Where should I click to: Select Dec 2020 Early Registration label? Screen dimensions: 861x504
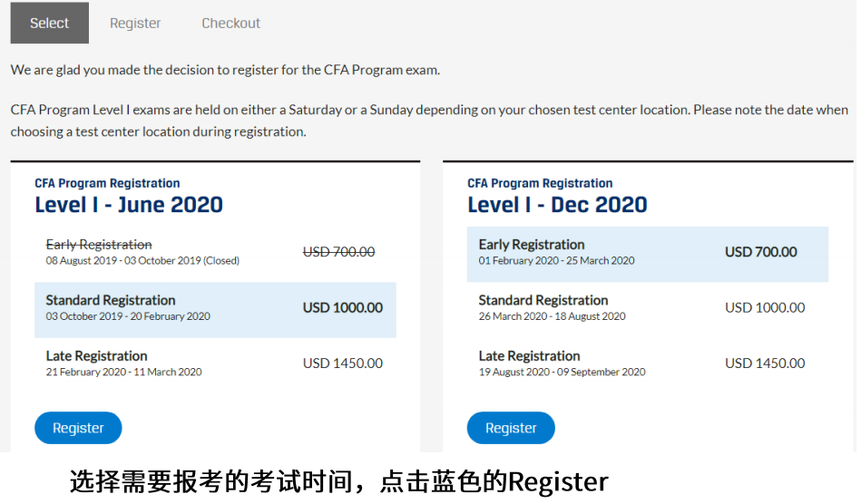click(532, 245)
